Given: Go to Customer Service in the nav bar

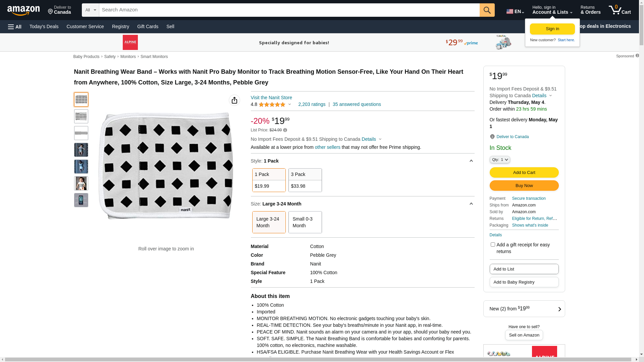Looking at the screenshot, I should (x=85, y=26).
